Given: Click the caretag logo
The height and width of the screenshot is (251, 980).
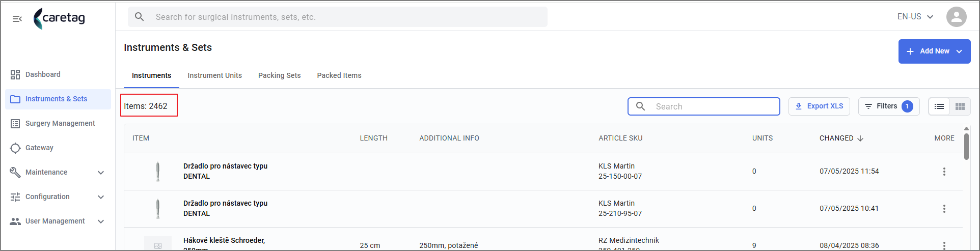Looking at the screenshot, I should tap(59, 18).
